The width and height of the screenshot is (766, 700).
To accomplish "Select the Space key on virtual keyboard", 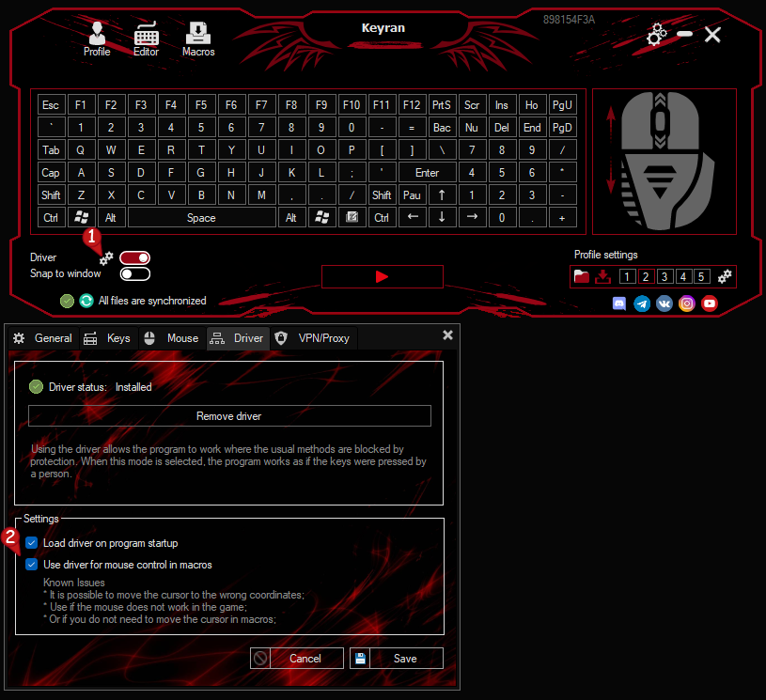I will [x=201, y=218].
